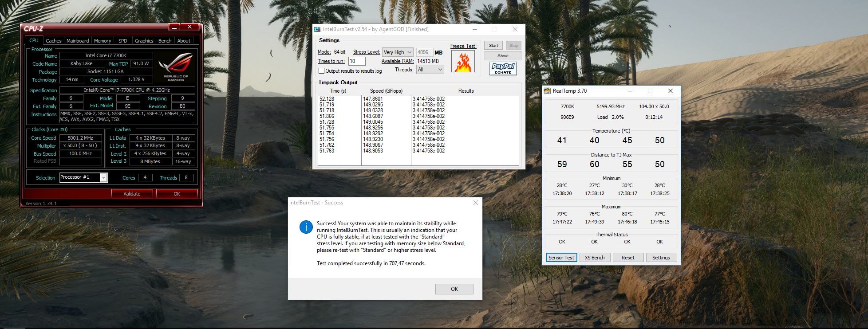The width and height of the screenshot is (868, 329).
Task: Click the 4096 MB memory field
Action: 424,52
